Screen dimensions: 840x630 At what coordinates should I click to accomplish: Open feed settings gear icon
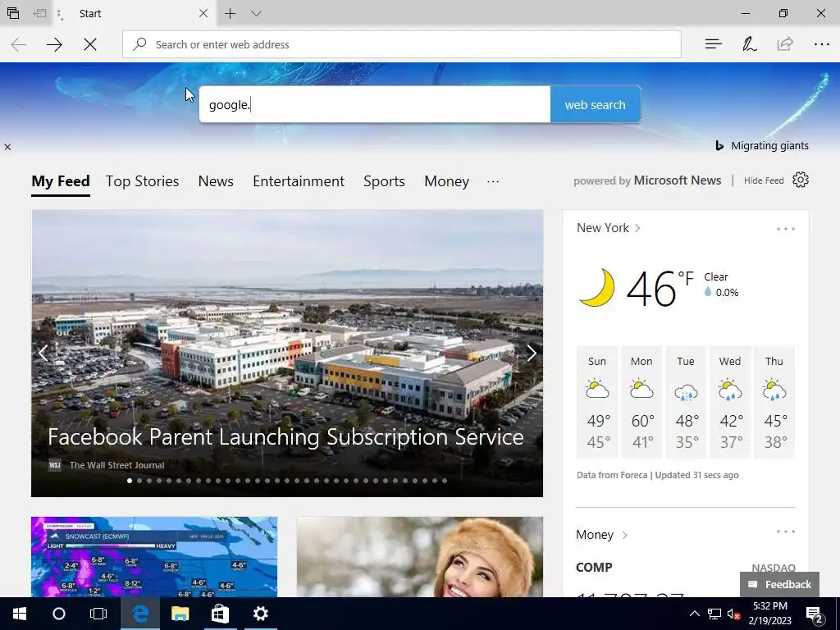pyautogui.click(x=801, y=180)
